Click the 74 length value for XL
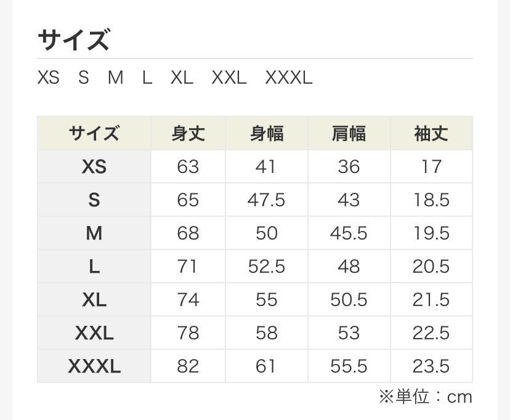Viewport: 510px width, 420px height. point(188,299)
